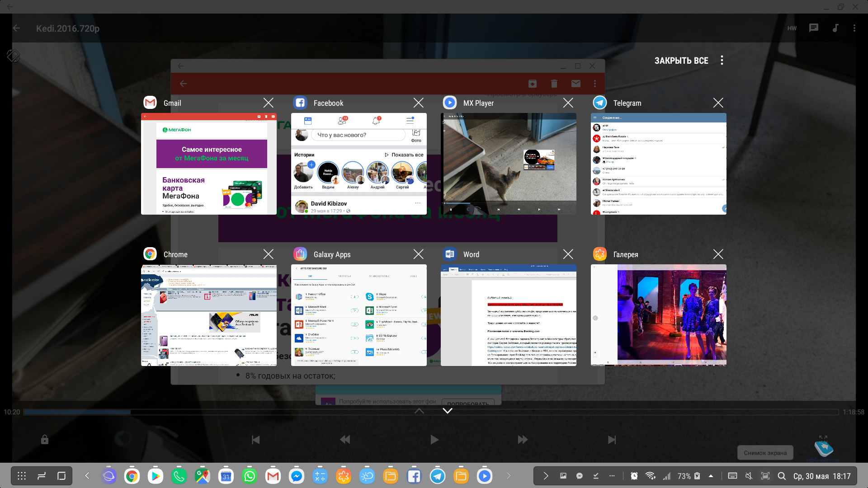Screen dimensions: 868x488
Task: Open the Galaxy Apps thumbnail
Action: [x=359, y=315]
